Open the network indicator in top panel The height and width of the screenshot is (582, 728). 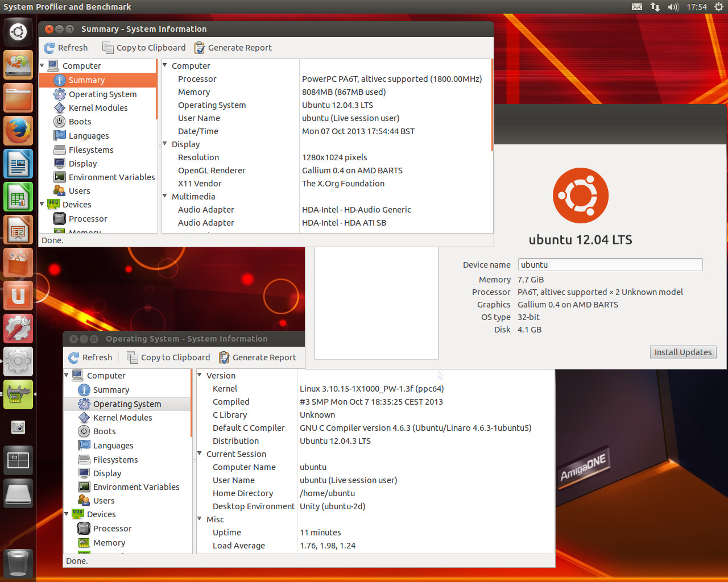coord(655,7)
